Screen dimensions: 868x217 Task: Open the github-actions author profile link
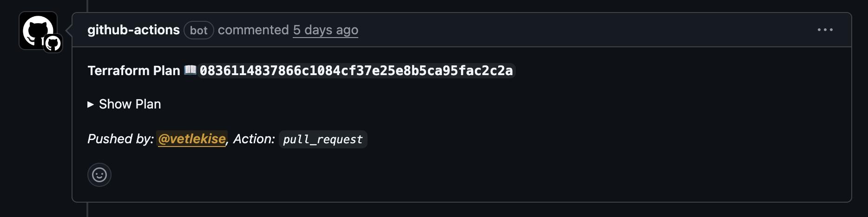point(133,30)
